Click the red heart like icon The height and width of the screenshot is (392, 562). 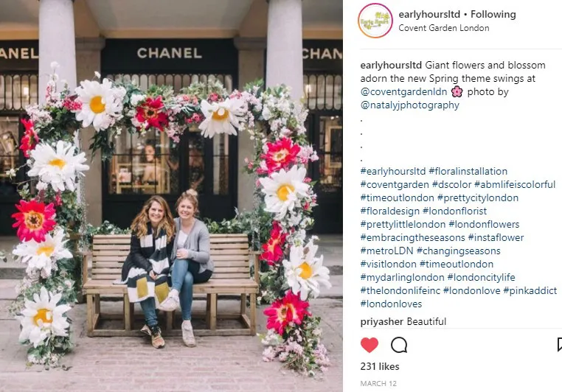tap(370, 345)
